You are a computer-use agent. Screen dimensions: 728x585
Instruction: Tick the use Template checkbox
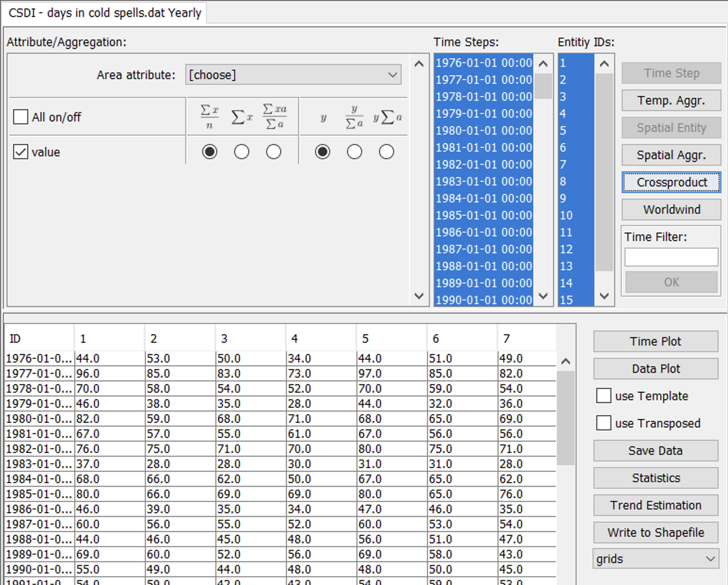point(603,396)
